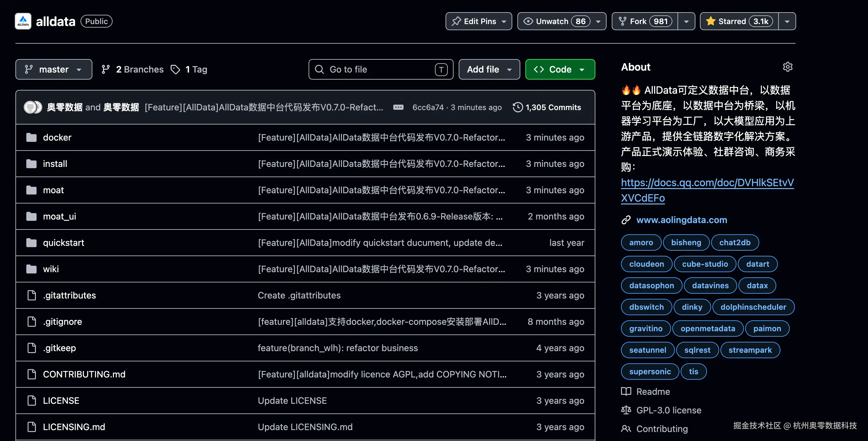868x441 pixels.
Task: Visit www.aolingdata.com website link
Action: click(682, 220)
